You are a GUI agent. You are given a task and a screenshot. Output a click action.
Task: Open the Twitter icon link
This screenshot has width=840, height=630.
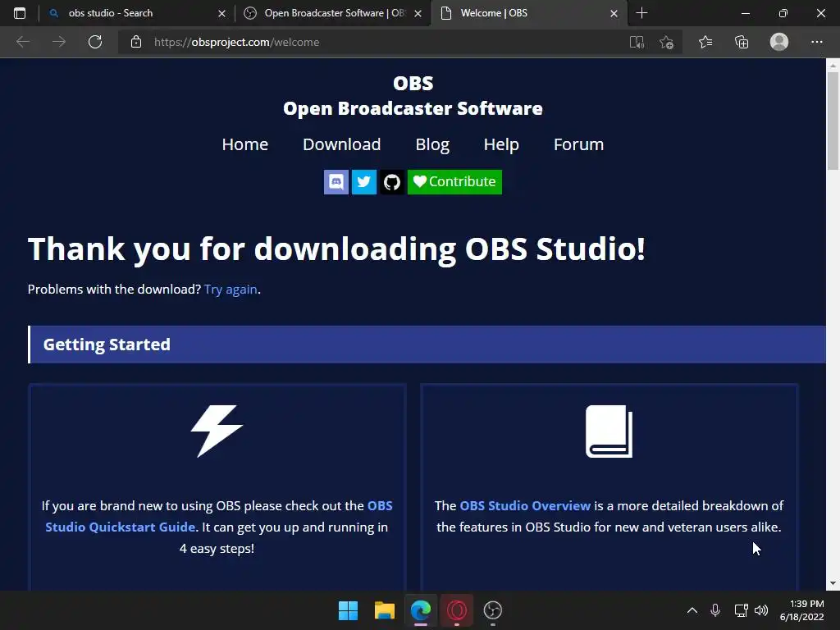[x=363, y=182]
